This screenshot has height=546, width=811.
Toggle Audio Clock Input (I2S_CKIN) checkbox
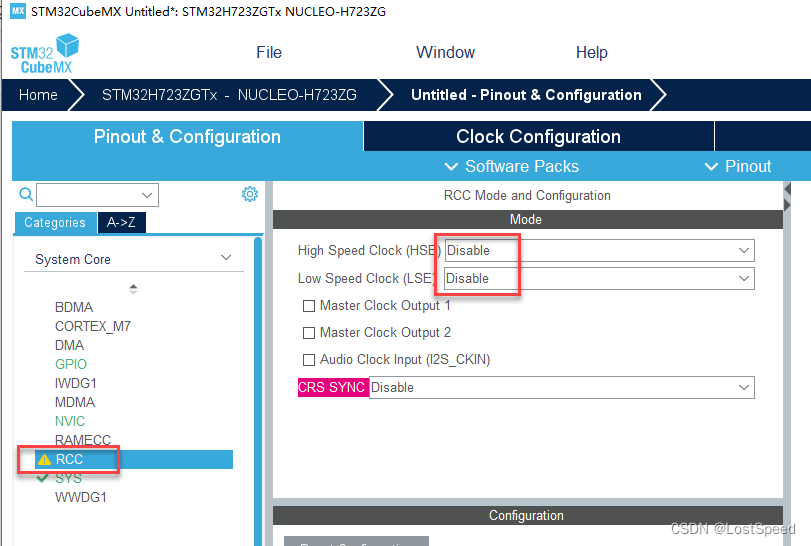309,360
